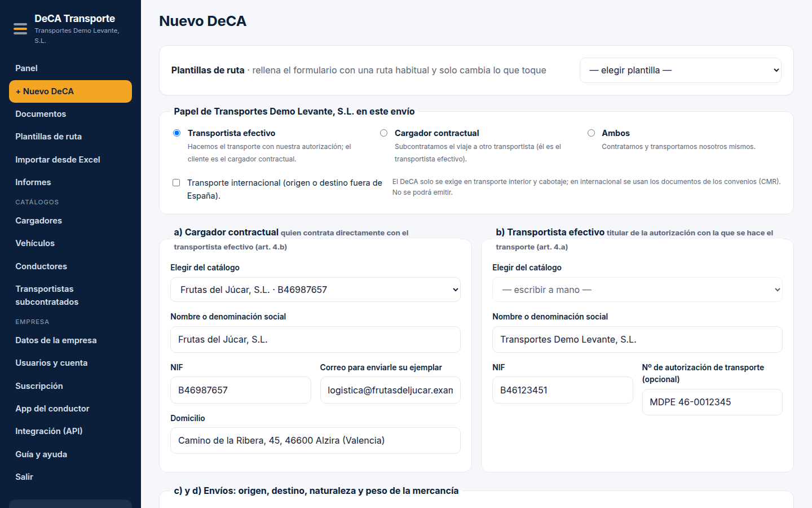
Task: Click the Correo email field logistica@frutasdeljucar
Action: [x=390, y=390]
